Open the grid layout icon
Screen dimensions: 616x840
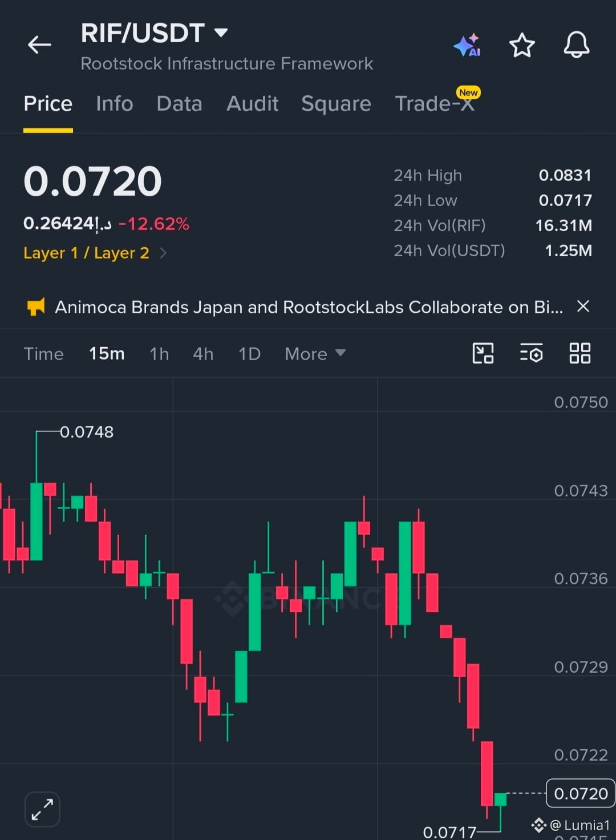click(579, 353)
